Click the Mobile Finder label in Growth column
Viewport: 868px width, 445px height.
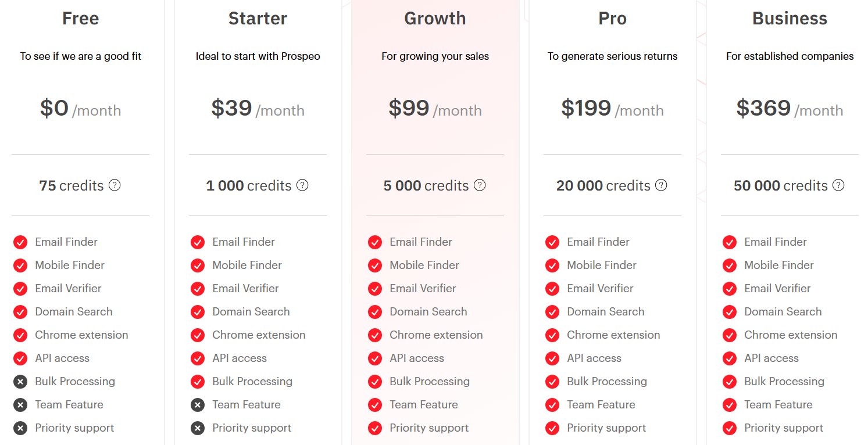click(424, 265)
